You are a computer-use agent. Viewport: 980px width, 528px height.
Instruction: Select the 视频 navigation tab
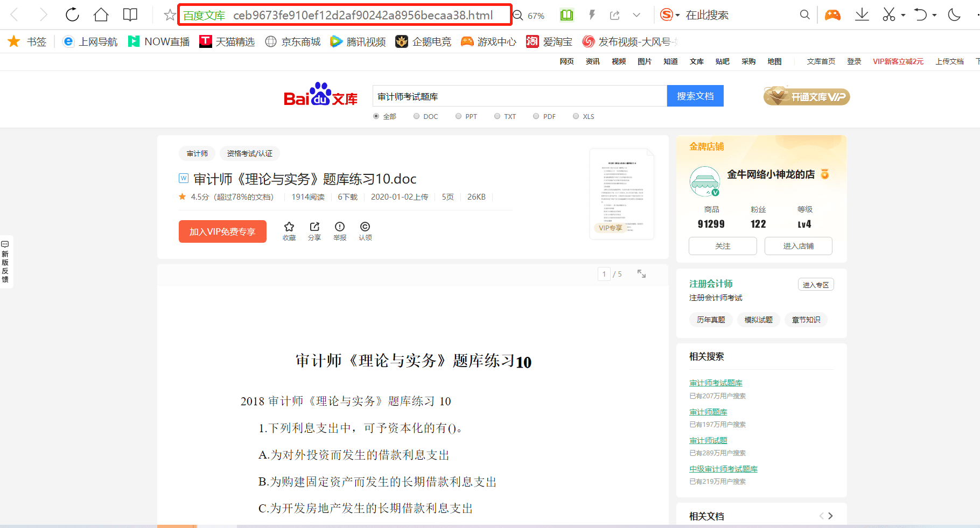click(x=619, y=61)
